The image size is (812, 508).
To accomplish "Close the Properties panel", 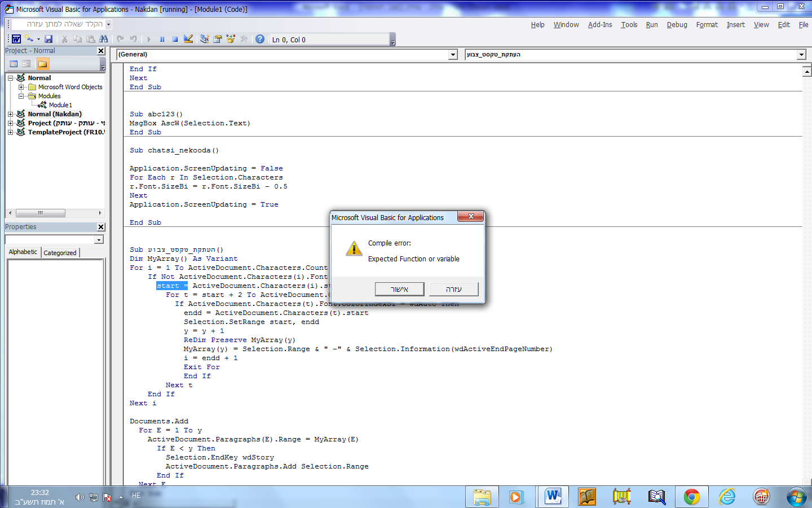I will pyautogui.click(x=101, y=227).
